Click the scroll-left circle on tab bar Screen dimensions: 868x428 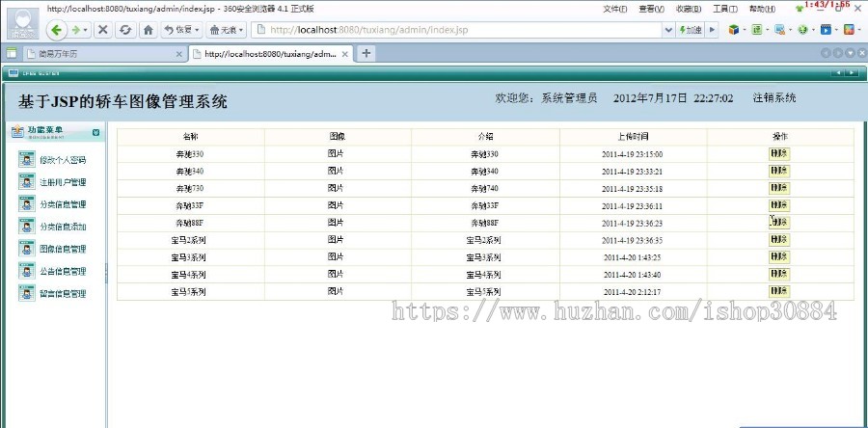826,53
